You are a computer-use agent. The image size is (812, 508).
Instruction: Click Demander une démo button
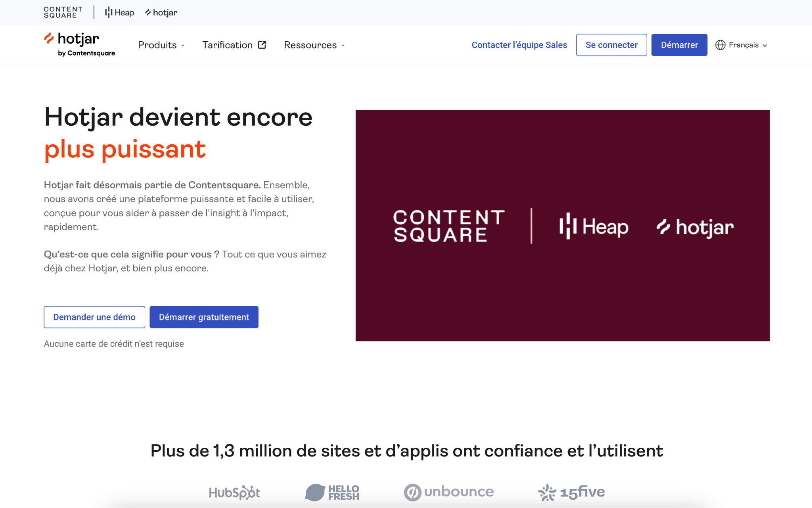click(94, 317)
